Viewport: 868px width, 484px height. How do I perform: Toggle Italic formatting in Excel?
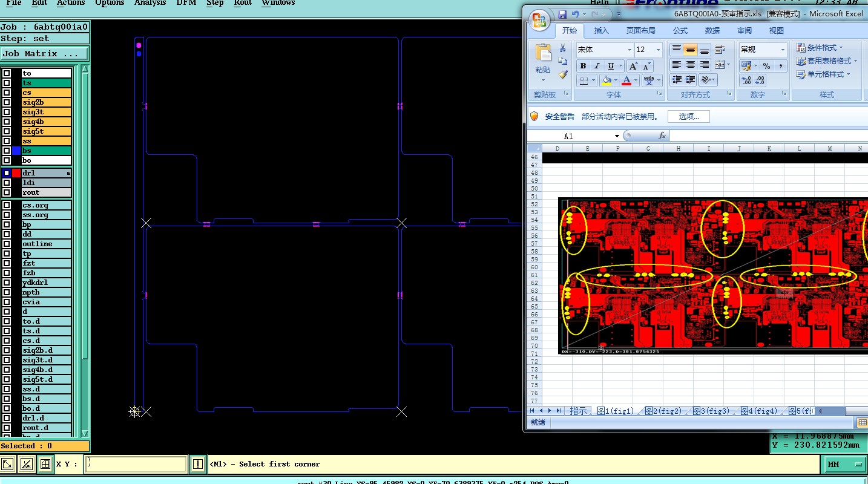[597, 66]
